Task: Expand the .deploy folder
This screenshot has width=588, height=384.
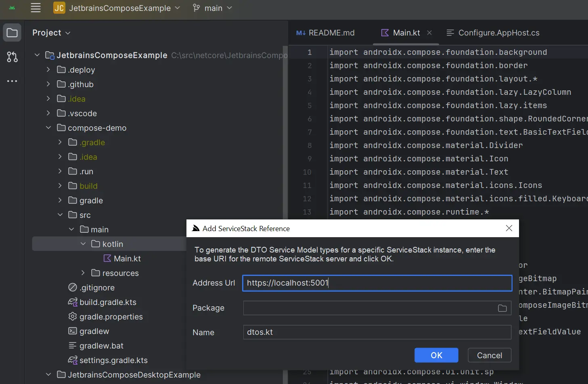Action: 48,70
